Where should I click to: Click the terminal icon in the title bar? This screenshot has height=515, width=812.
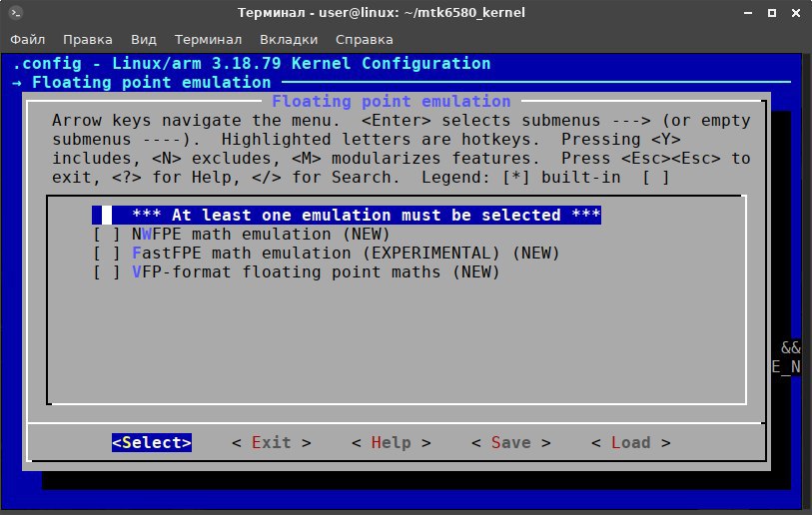click(16, 13)
